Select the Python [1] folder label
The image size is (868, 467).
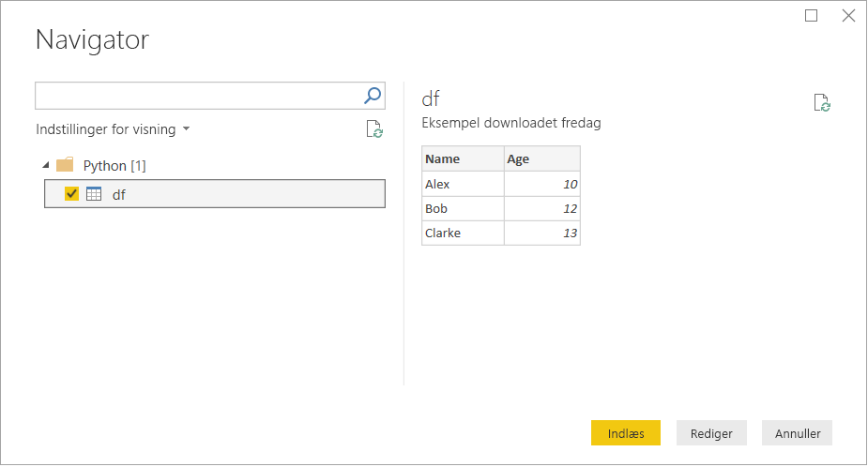click(114, 166)
